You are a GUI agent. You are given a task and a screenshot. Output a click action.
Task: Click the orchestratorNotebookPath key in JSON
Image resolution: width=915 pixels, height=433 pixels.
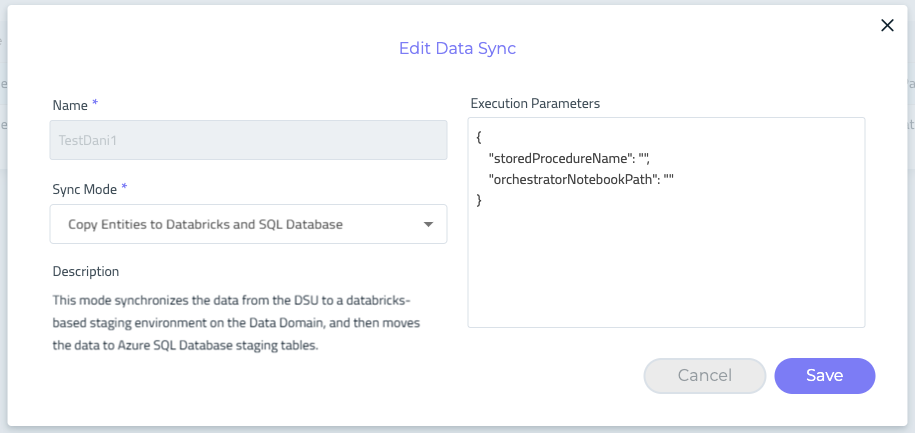(x=572, y=179)
